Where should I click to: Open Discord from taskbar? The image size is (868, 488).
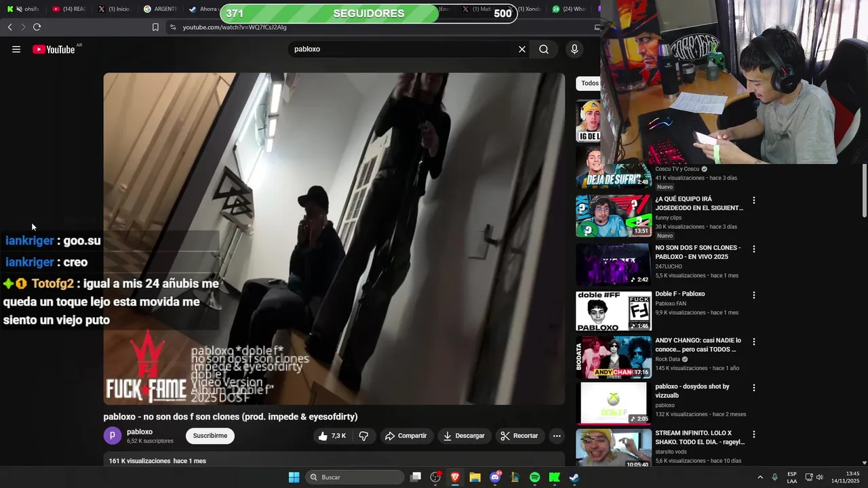pos(495,477)
